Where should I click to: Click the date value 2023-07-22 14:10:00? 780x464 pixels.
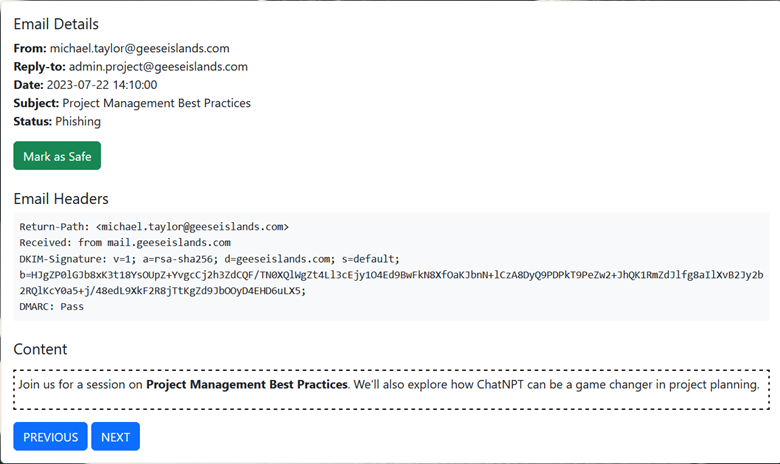pyautogui.click(x=102, y=85)
